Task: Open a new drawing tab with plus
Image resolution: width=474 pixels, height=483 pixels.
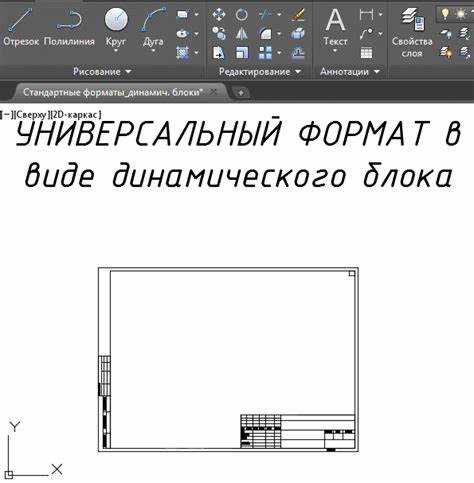Action: pyautogui.click(x=241, y=93)
